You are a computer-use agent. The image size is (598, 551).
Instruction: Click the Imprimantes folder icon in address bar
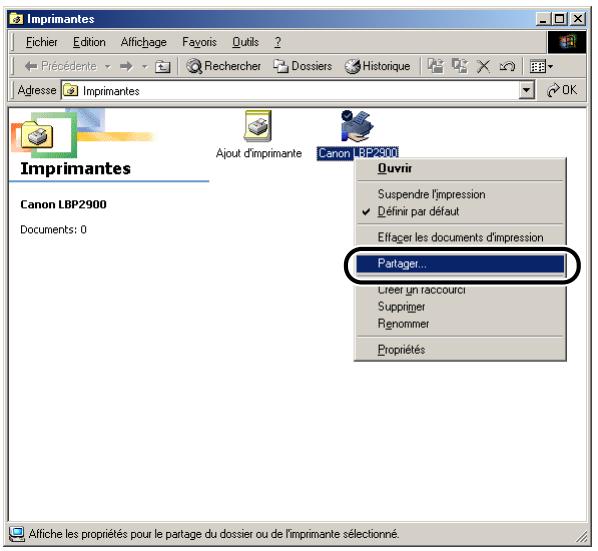tap(71, 91)
